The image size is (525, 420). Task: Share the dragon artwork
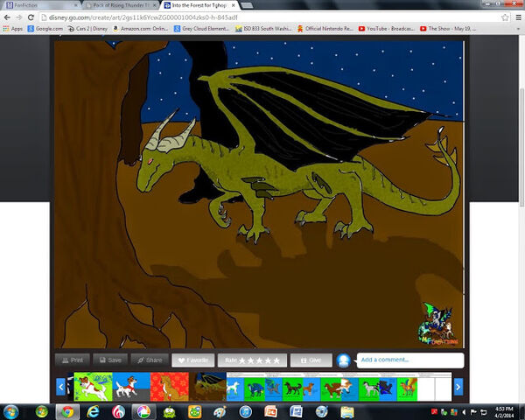point(150,360)
